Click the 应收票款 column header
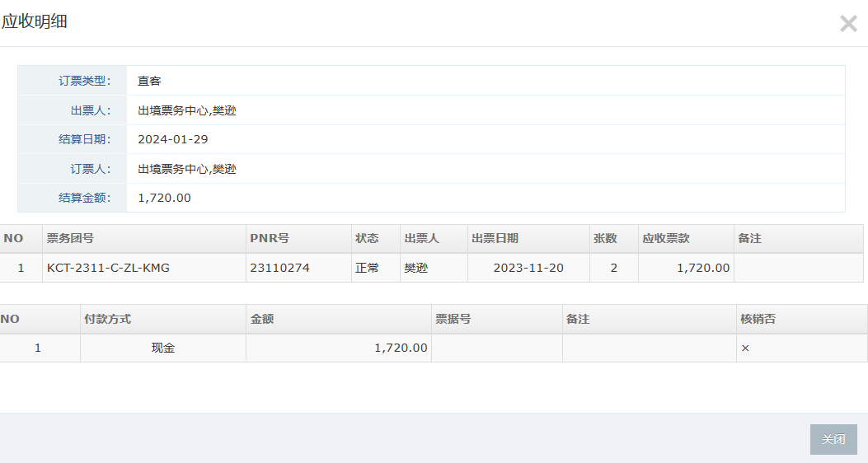Screen dimensions: 868x463 point(665,238)
